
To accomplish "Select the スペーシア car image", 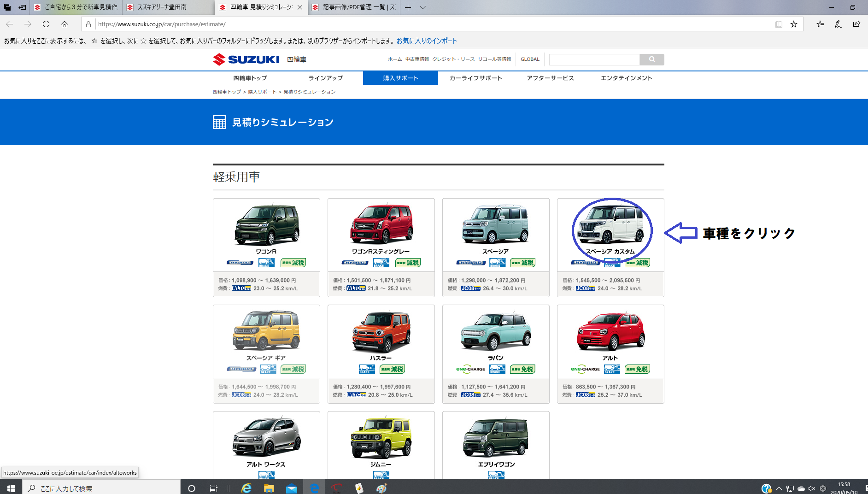I will 496,224.
